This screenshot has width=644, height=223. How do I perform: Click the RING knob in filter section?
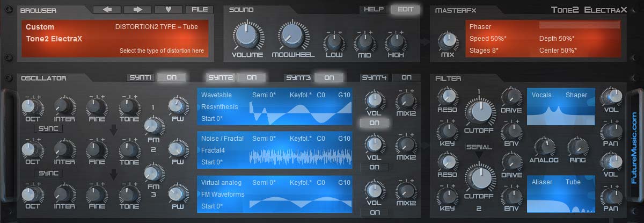click(578, 146)
